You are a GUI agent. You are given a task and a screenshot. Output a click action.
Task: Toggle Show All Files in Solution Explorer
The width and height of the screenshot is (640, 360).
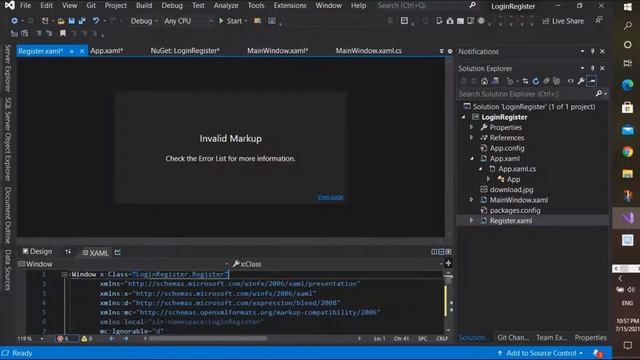point(557,81)
